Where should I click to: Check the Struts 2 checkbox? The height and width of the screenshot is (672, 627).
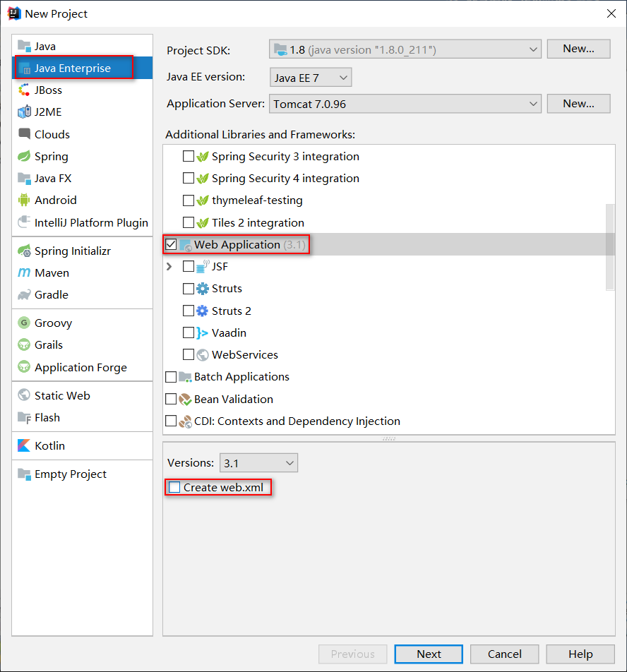coord(188,311)
